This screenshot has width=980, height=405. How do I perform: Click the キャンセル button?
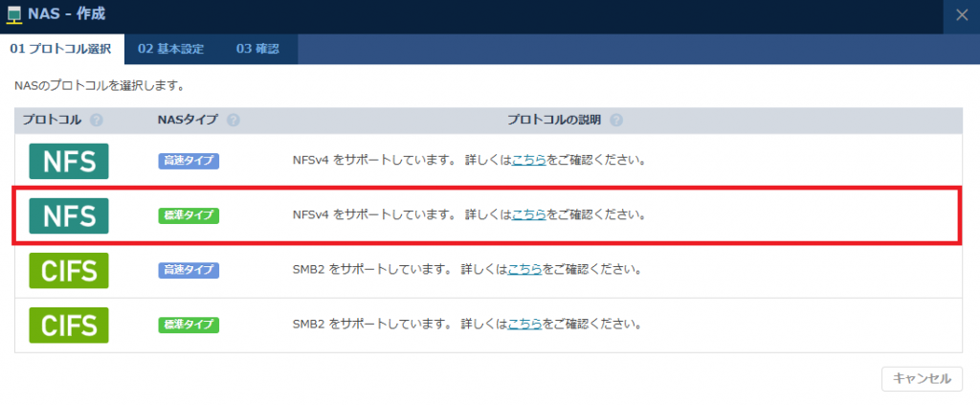click(922, 379)
